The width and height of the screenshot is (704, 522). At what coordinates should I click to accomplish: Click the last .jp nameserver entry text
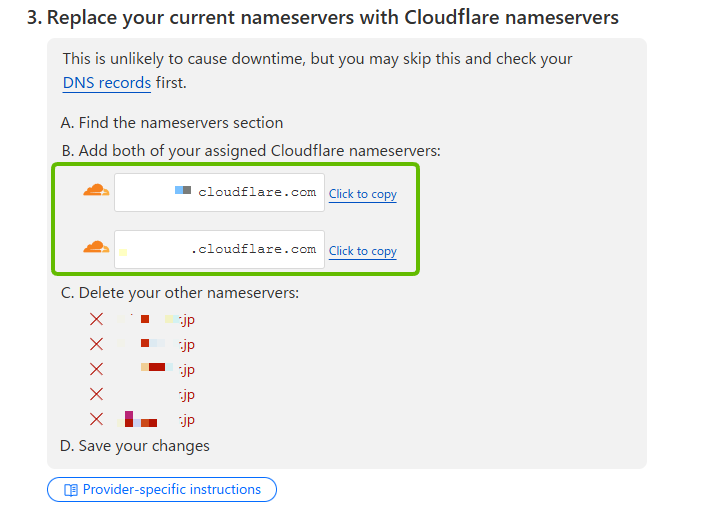155,419
